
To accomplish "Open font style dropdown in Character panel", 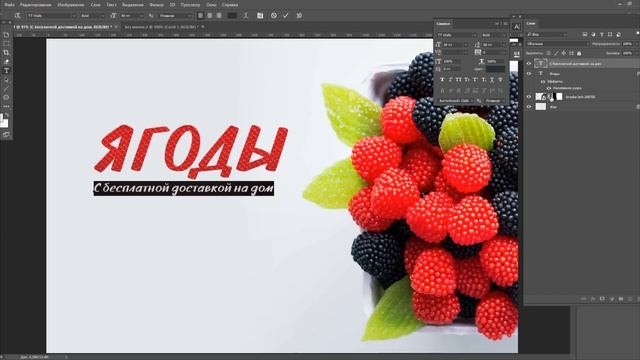I will (494, 35).
